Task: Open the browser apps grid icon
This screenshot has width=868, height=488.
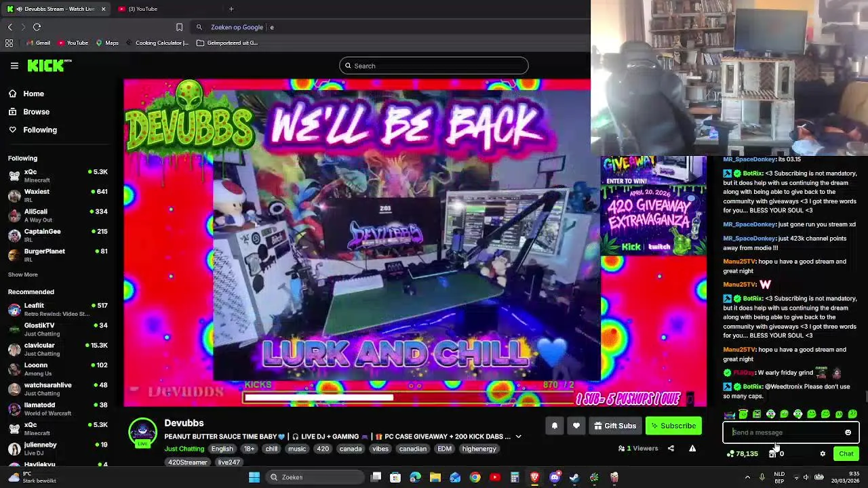Action: click(9, 43)
